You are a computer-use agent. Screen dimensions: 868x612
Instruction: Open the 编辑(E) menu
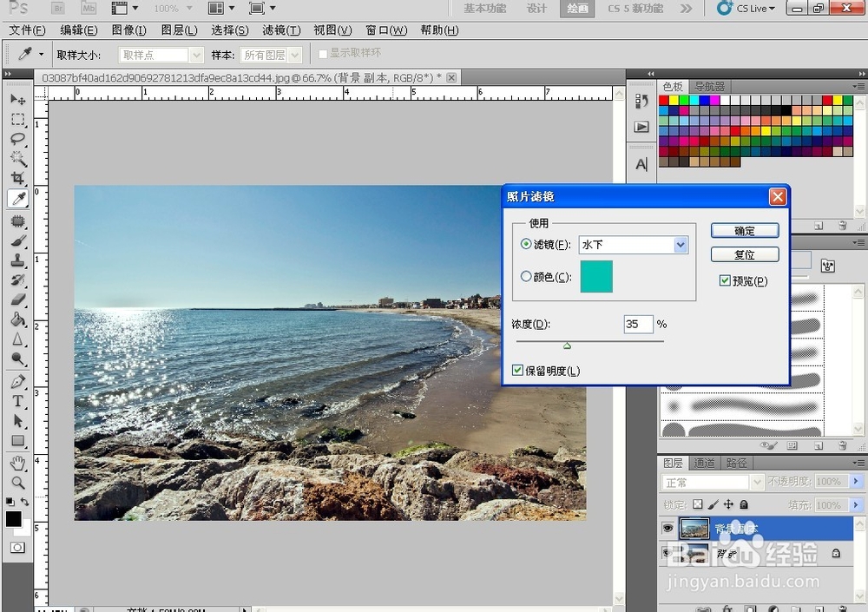[x=79, y=30]
